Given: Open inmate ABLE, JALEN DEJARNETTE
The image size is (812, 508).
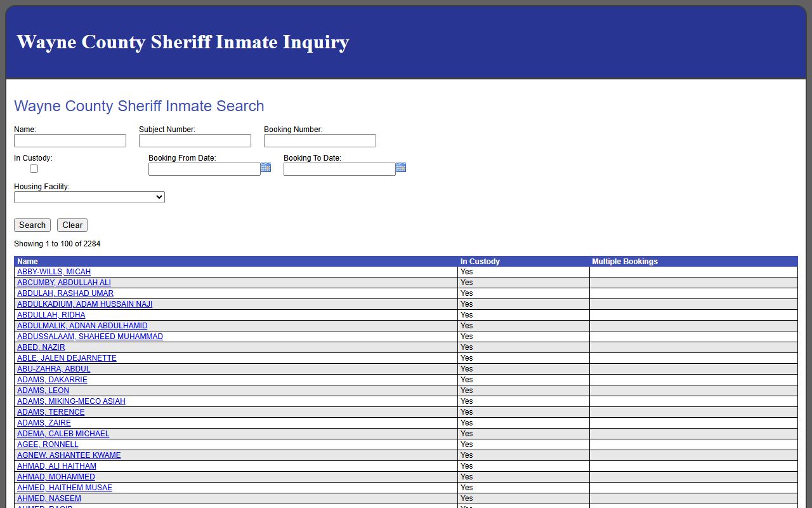Looking at the screenshot, I should (67, 358).
